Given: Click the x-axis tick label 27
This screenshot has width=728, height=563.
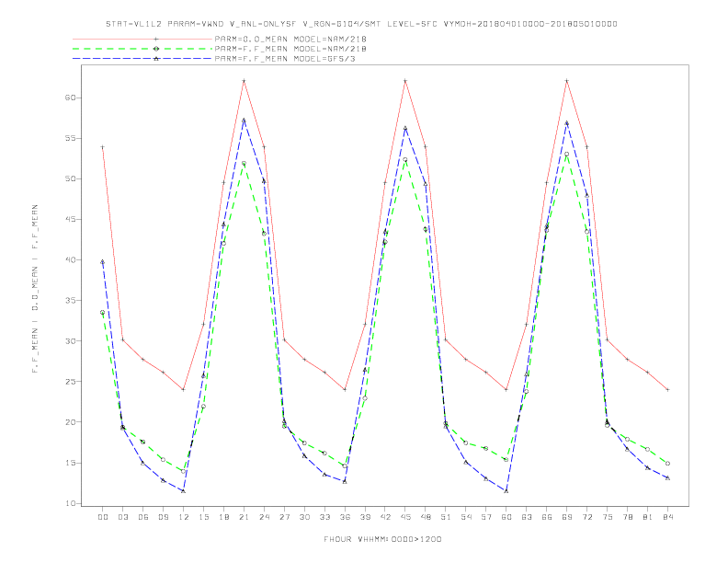Looking at the screenshot, I should pos(284,518).
